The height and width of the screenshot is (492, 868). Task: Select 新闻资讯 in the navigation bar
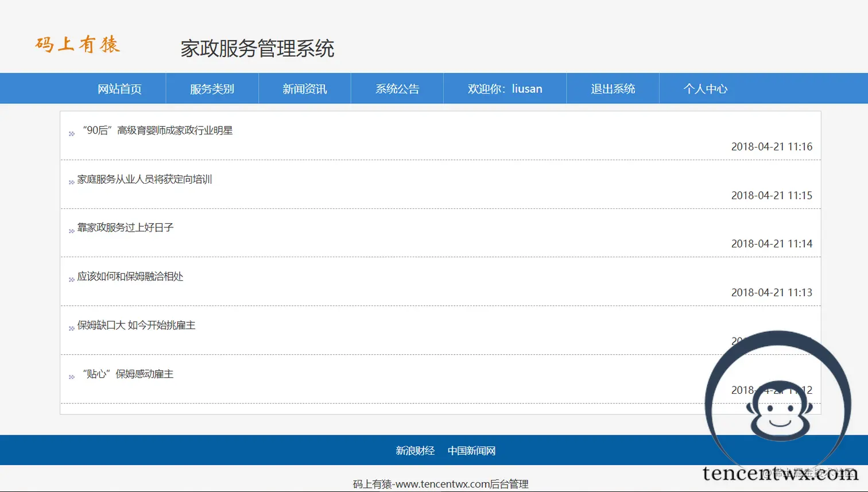pyautogui.click(x=305, y=89)
